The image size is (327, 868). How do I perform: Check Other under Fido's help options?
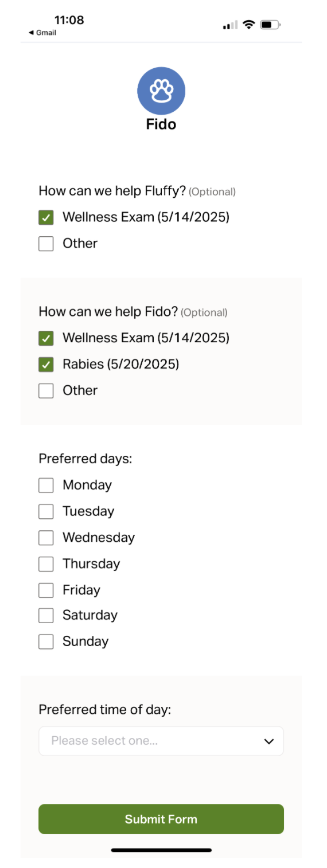tap(46, 391)
